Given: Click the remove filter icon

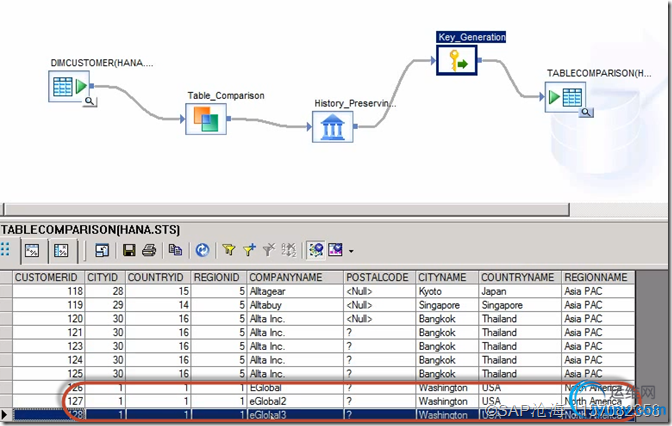Looking at the screenshot, I should coord(269,250).
